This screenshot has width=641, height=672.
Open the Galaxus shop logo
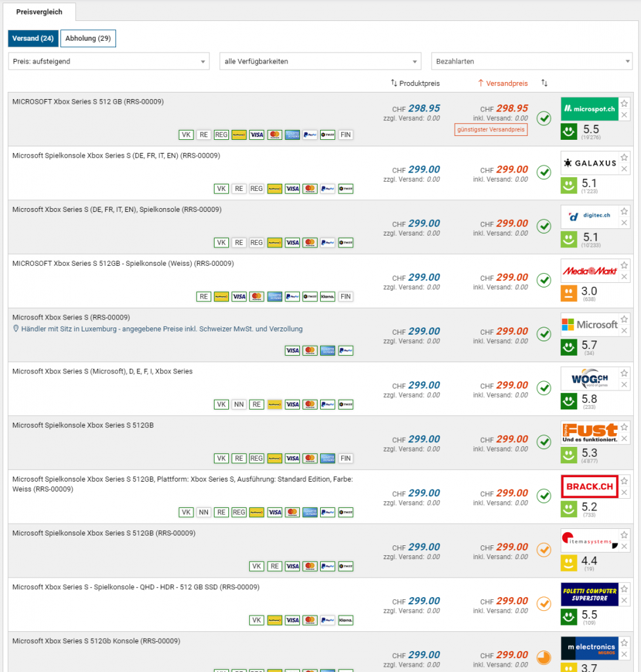click(x=590, y=163)
